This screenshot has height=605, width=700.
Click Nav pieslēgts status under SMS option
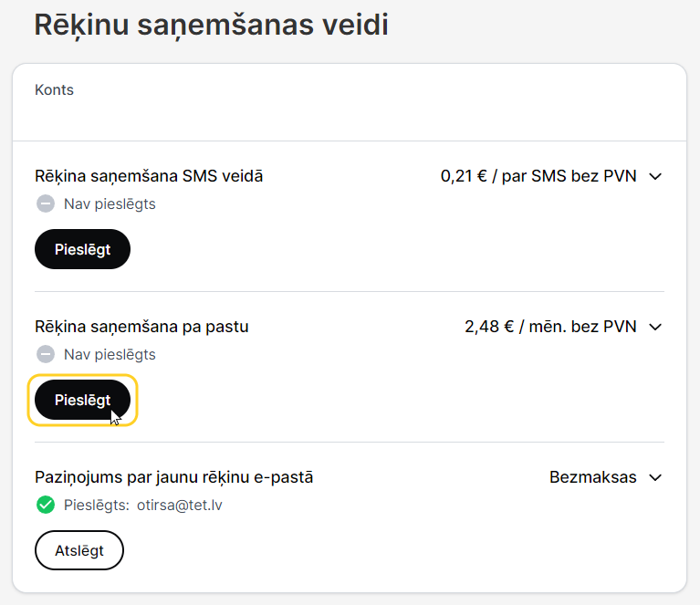coord(110,204)
